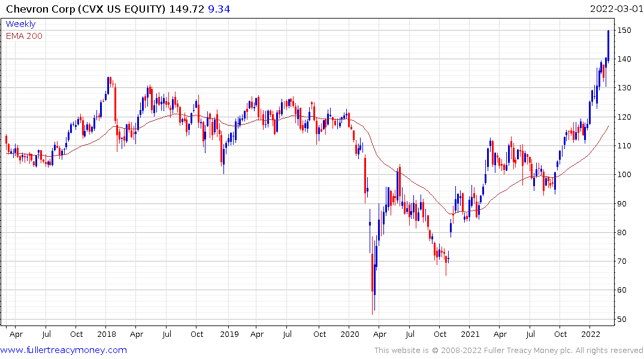
Task: Click the 60 price axis label
Action: pos(622,290)
